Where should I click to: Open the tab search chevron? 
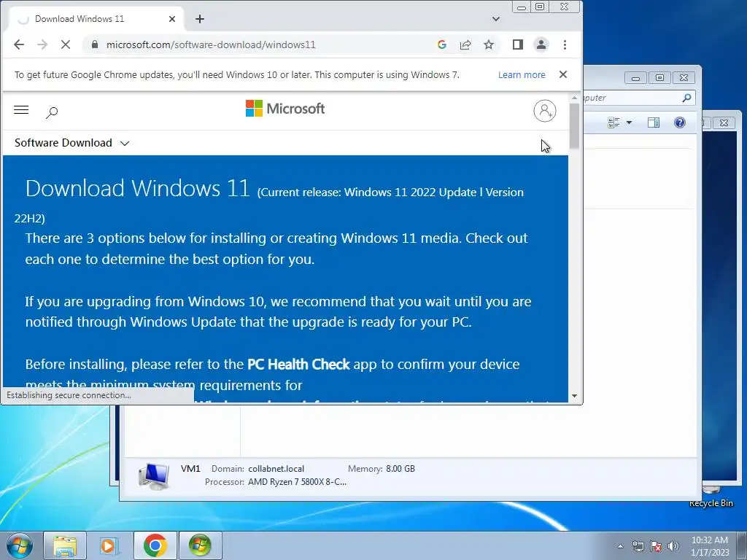[496, 19]
